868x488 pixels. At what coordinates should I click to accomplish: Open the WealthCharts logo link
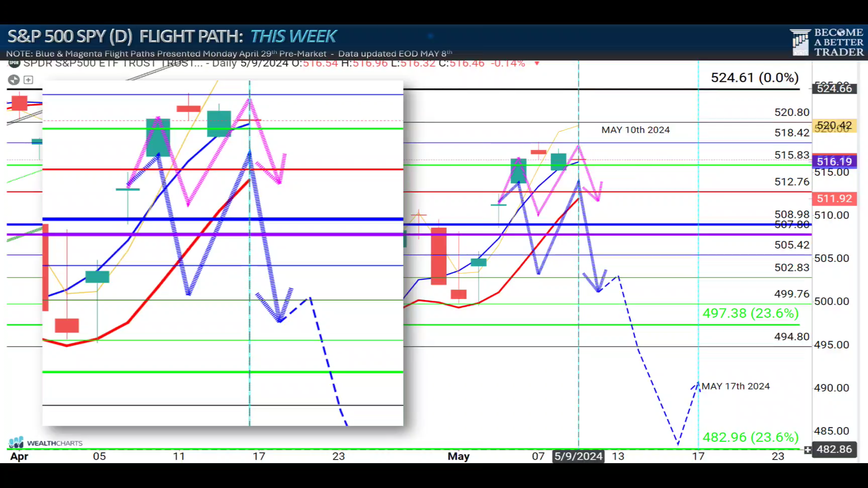(46, 442)
